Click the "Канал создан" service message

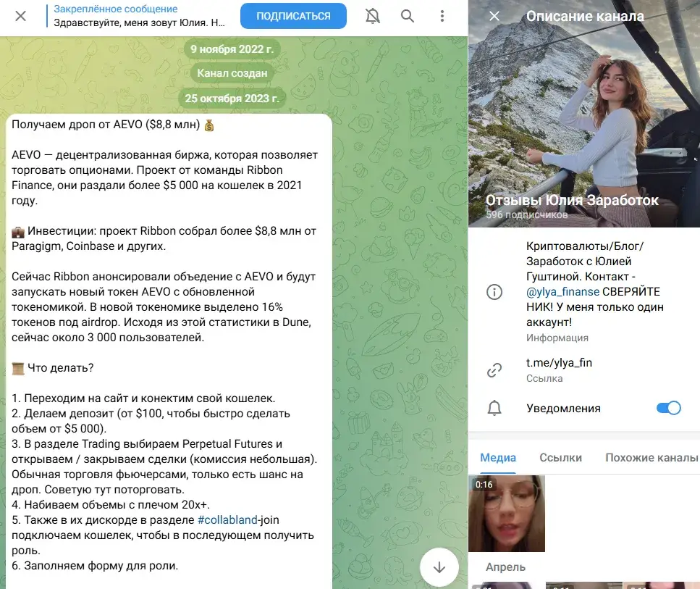pyautogui.click(x=232, y=73)
